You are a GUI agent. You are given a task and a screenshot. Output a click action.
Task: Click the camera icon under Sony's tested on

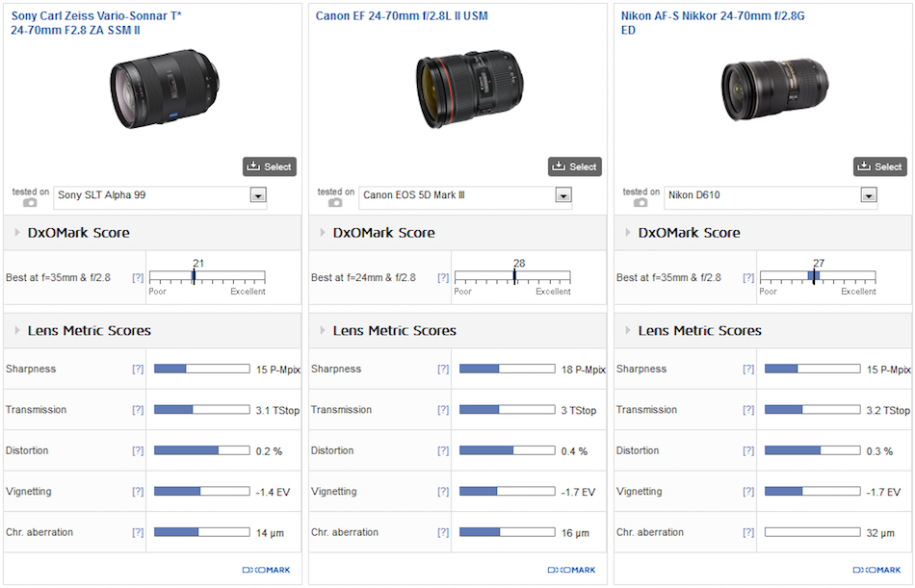30,203
